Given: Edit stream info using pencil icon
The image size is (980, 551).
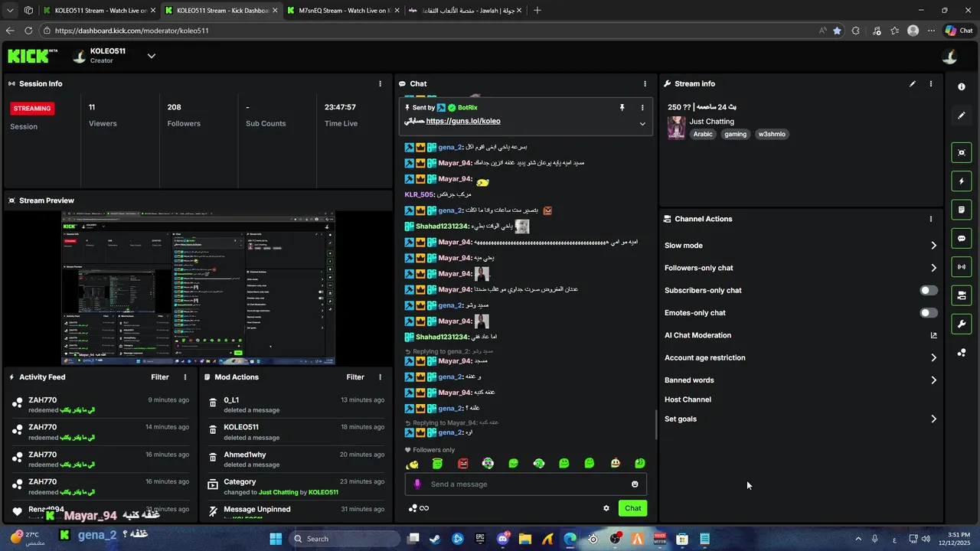Looking at the screenshot, I should (x=913, y=83).
